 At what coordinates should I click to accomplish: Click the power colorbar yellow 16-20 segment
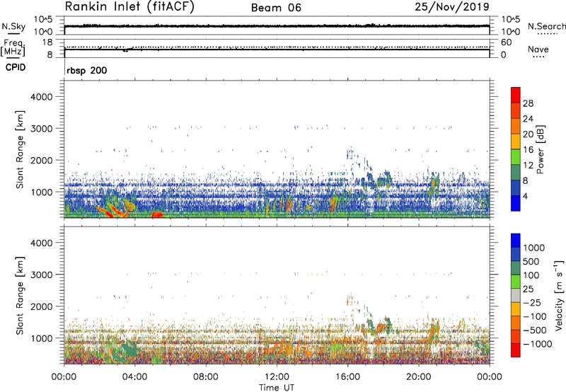tap(516, 141)
